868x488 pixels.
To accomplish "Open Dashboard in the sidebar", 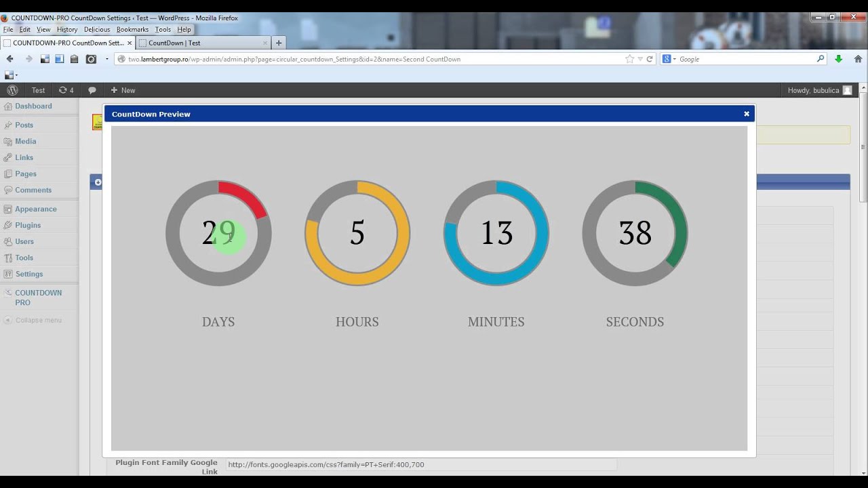I will pos(33,106).
